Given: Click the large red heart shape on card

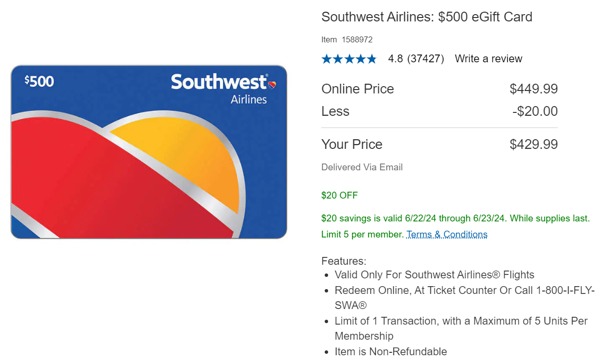Looking at the screenshot, I should tap(97, 185).
